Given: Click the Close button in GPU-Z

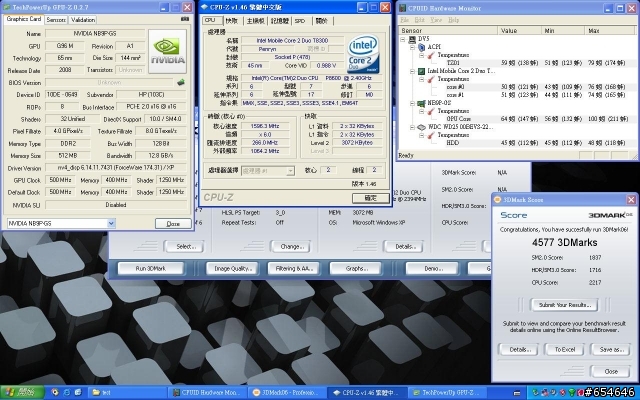Looking at the screenshot, I should (173, 224).
